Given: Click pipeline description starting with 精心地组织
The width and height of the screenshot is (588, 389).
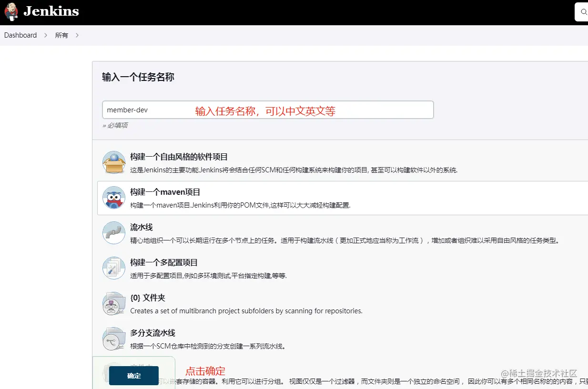Looking at the screenshot, I should [345, 240].
